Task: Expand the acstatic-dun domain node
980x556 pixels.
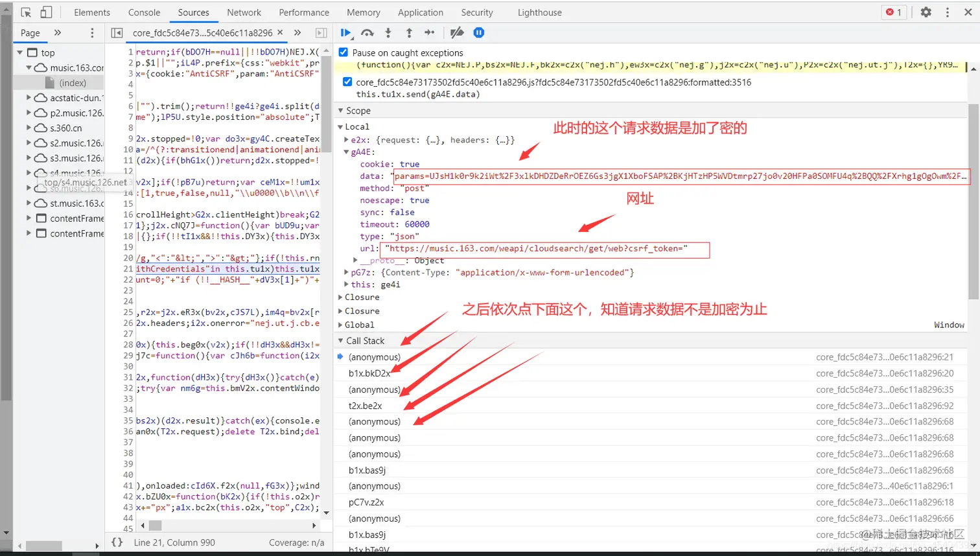Action: click(29, 98)
